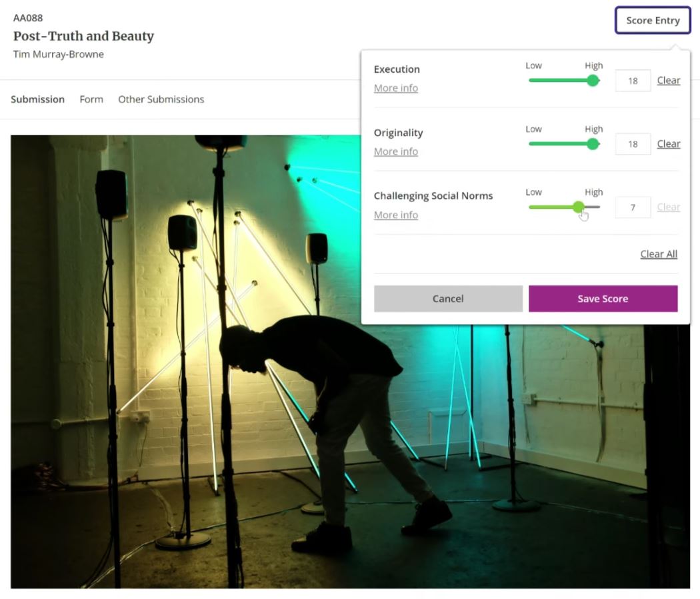Click the Score Entry button
The height and width of the screenshot is (599, 700).
coord(652,20)
